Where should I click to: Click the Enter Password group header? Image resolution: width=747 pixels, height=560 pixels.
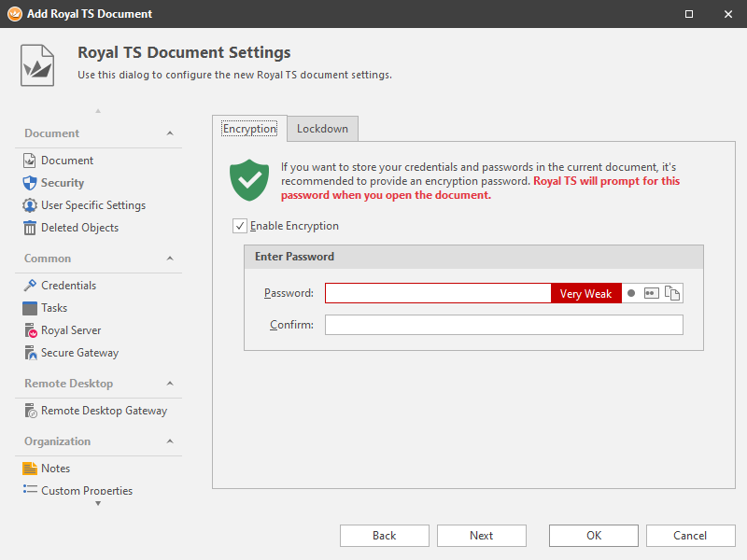pyautogui.click(x=473, y=257)
